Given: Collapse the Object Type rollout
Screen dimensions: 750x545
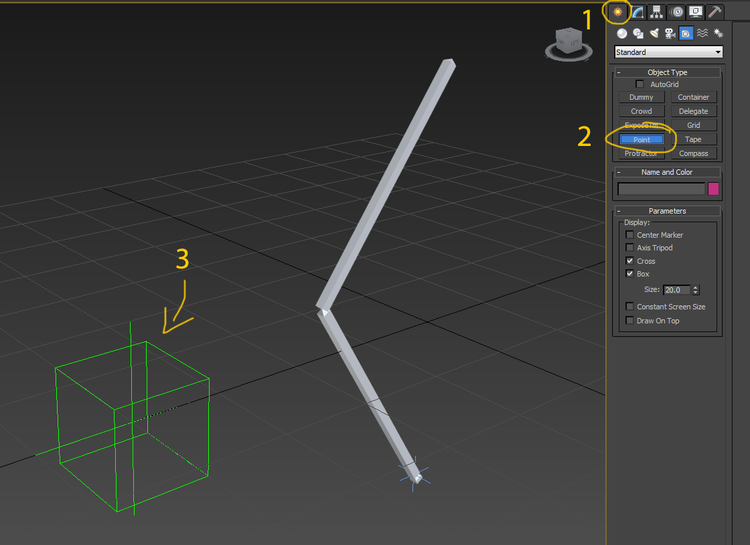Looking at the screenshot, I should click(668, 72).
